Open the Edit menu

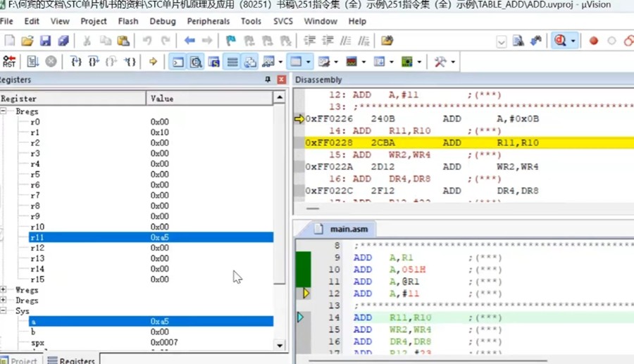32,21
